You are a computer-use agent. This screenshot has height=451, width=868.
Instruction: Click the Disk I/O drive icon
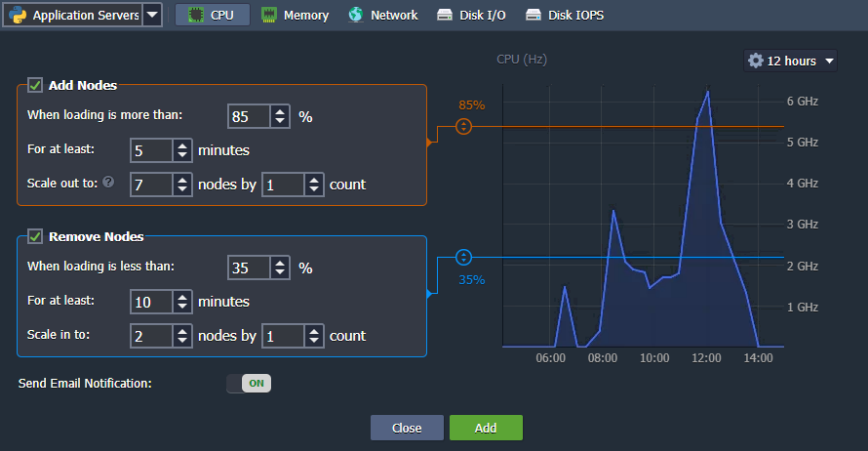[x=445, y=15]
